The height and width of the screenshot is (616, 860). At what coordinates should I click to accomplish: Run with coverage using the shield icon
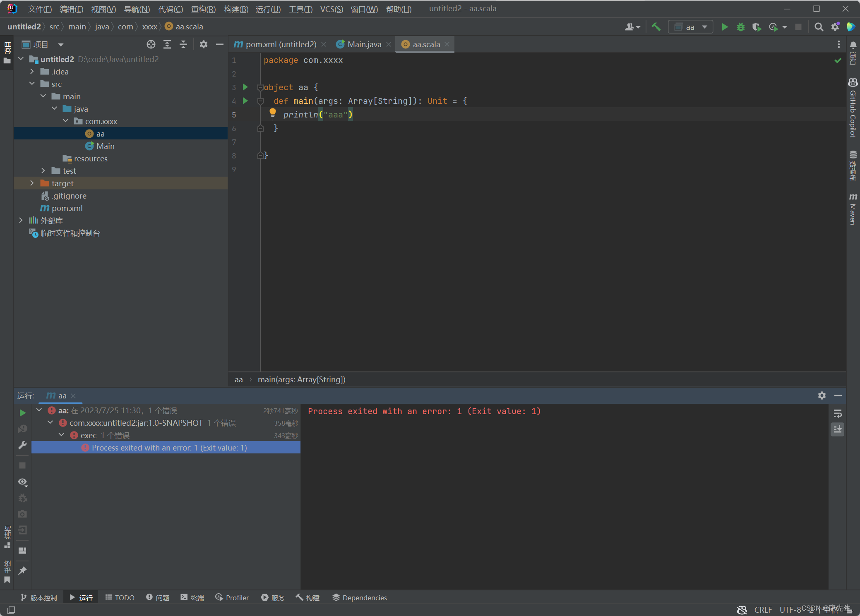(x=757, y=27)
